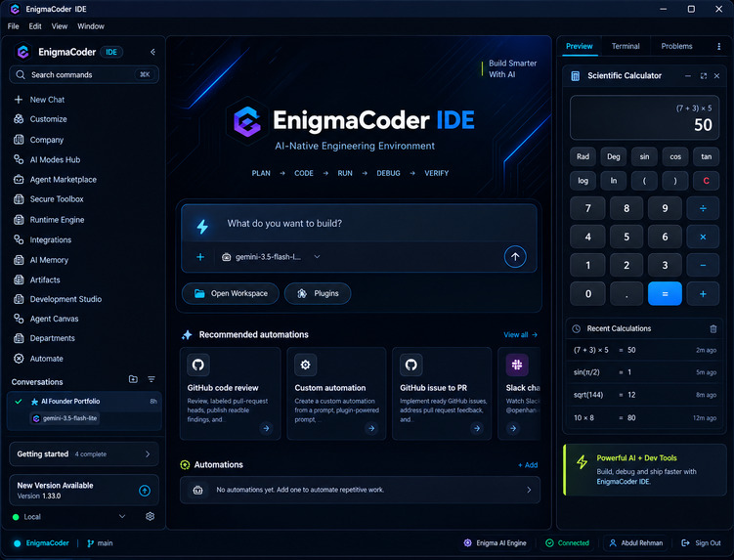Expand the No automations yet row
The image size is (734, 560).
click(x=360, y=490)
